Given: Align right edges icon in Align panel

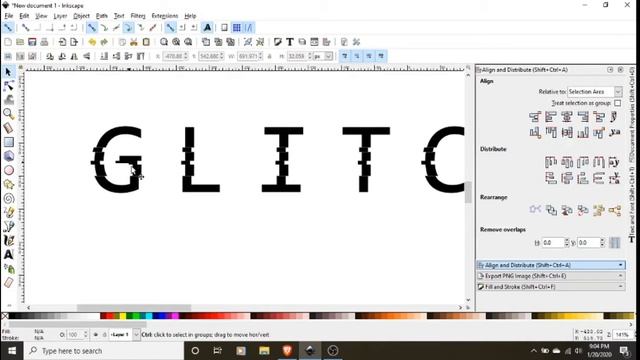Looking at the screenshot, I should pyautogui.click(x=583, y=117).
